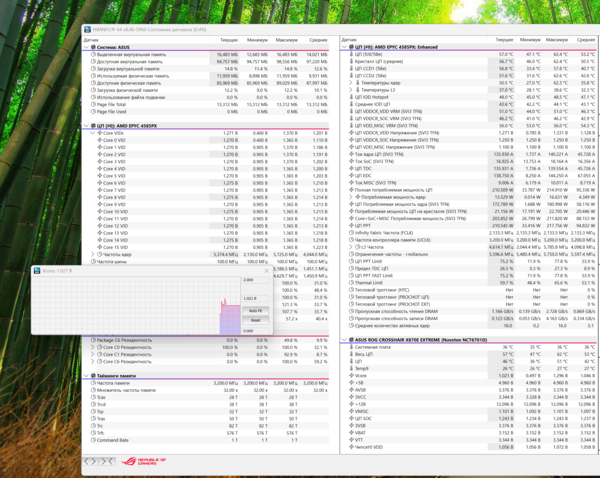The height and width of the screenshot is (478, 600).
Task: Expand Core C6 Резидентность
Action: tap(92, 362)
